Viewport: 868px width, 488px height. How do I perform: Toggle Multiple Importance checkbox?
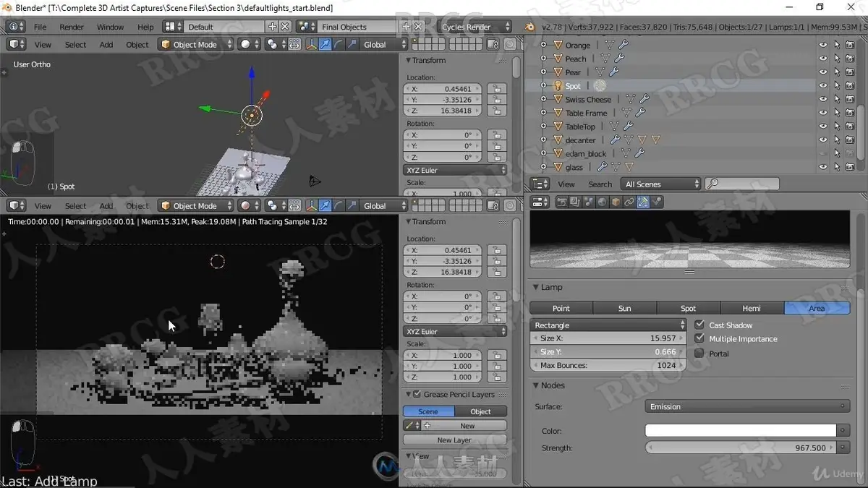[699, 338]
